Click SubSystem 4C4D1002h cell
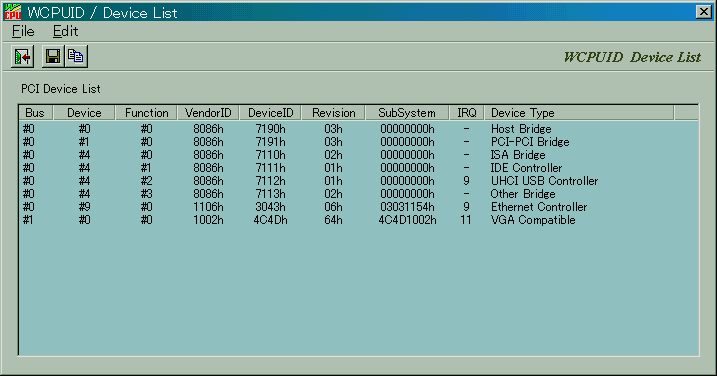 pyautogui.click(x=407, y=220)
